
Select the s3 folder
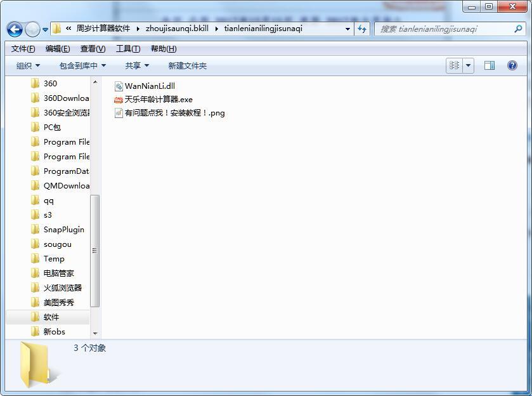click(x=48, y=215)
